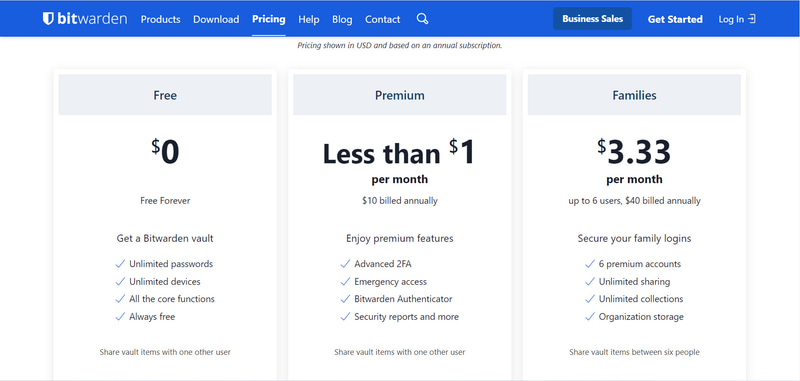Click 'Free Forever' text
Screen dimensions: 800x381
click(165, 201)
